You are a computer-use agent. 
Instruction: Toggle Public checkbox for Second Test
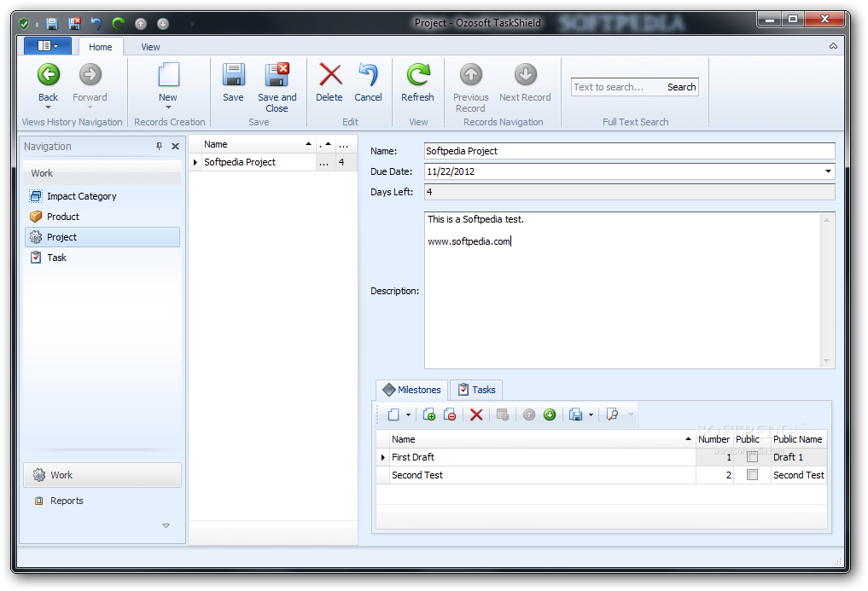click(x=752, y=475)
